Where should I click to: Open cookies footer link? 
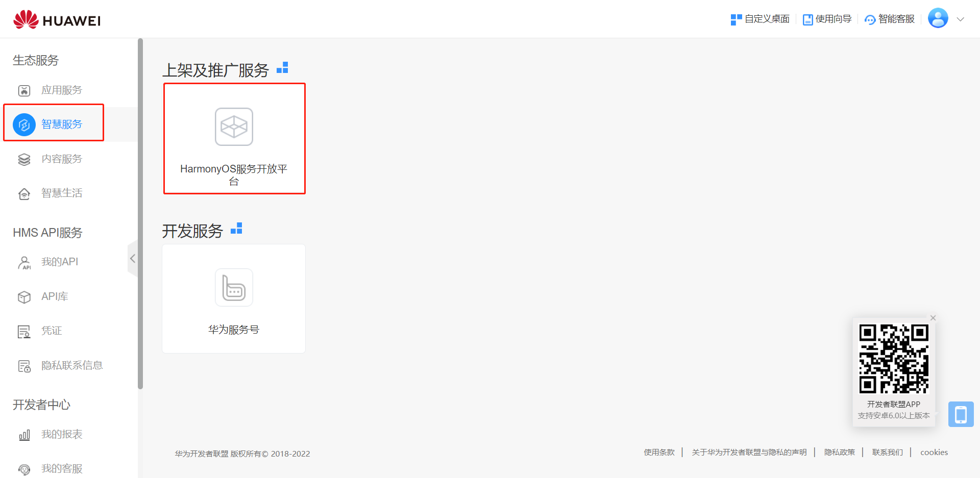[934, 452]
